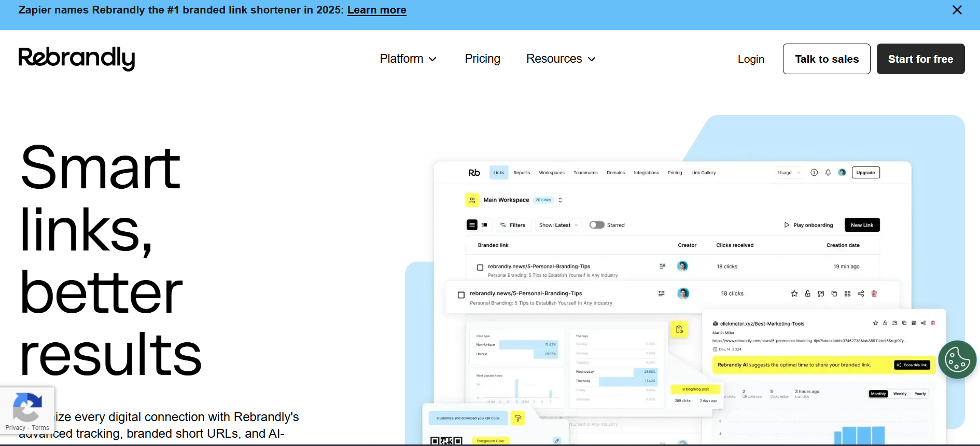Click the Foreground Color swatch label
This screenshot has width=980, height=446.
(x=491, y=441)
